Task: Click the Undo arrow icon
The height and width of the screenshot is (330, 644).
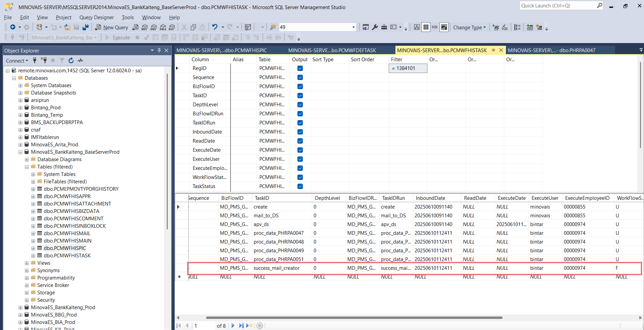Action: click(215, 27)
